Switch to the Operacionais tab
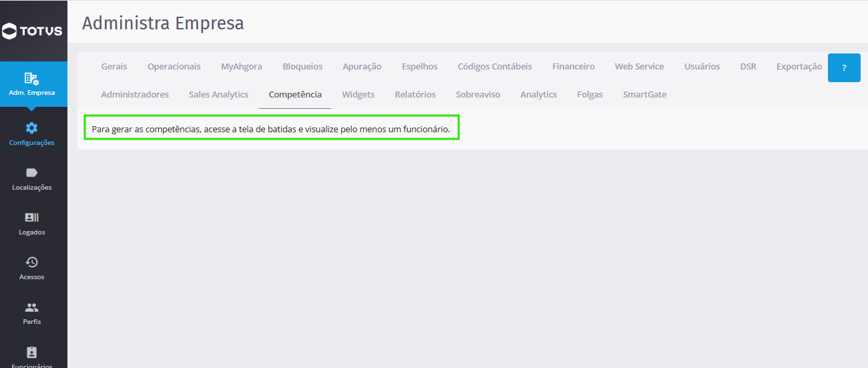Screen dimensions: 868x368 pyautogui.click(x=174, y=66)
